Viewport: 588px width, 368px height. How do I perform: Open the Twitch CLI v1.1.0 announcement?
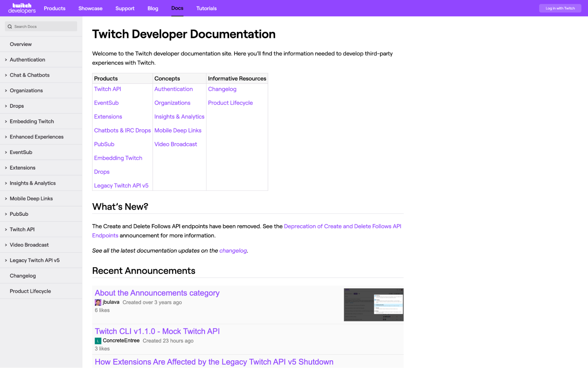pyautogui.click(x=157, y=331)
